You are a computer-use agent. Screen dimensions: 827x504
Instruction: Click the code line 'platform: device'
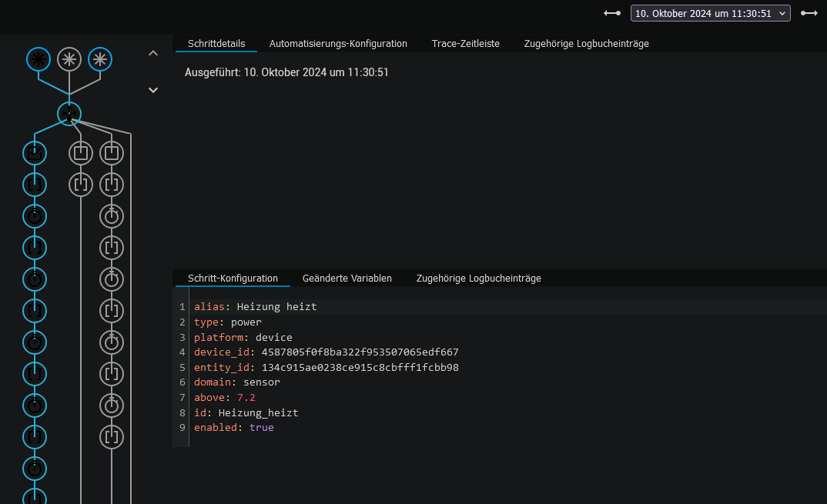point(243,337)
